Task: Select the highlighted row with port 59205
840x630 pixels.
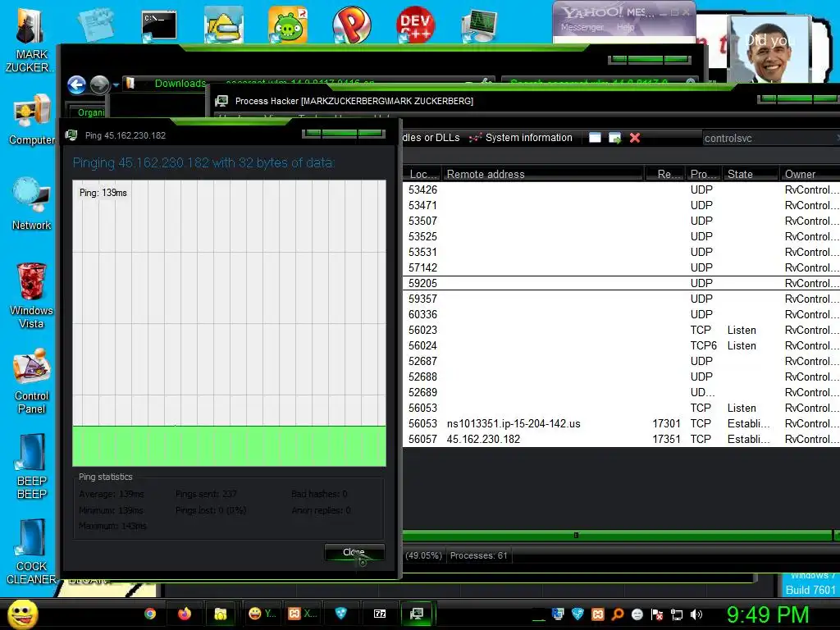Action: (622, 283)
